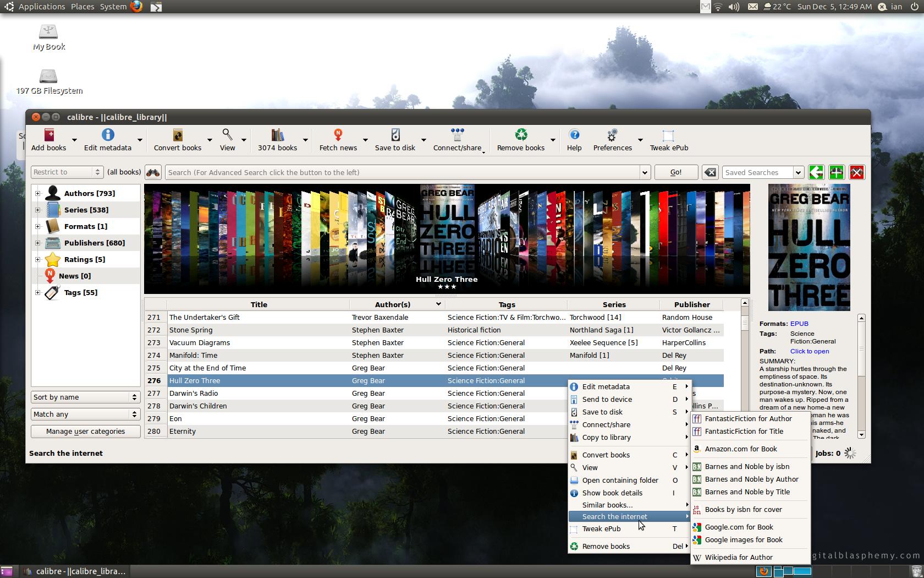Choose FantasticFiction for Author submenu item

click(x=750, y=418)
